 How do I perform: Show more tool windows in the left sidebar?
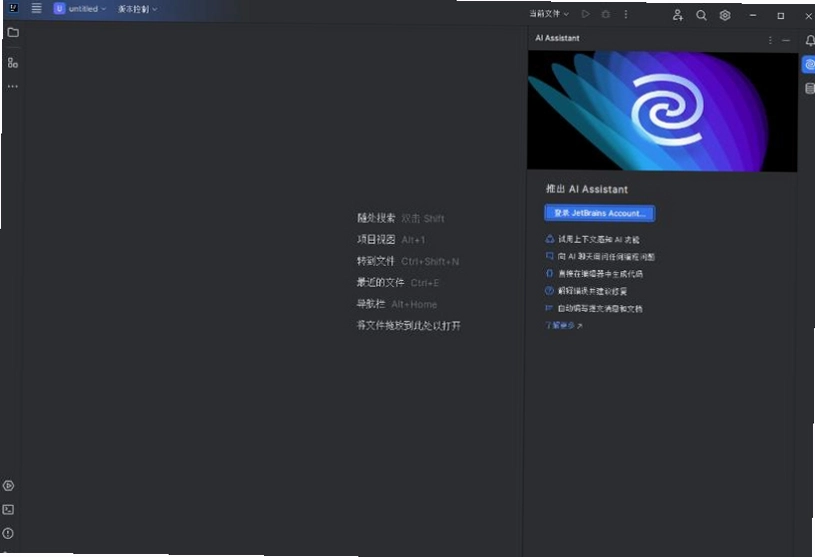point(13,87)
